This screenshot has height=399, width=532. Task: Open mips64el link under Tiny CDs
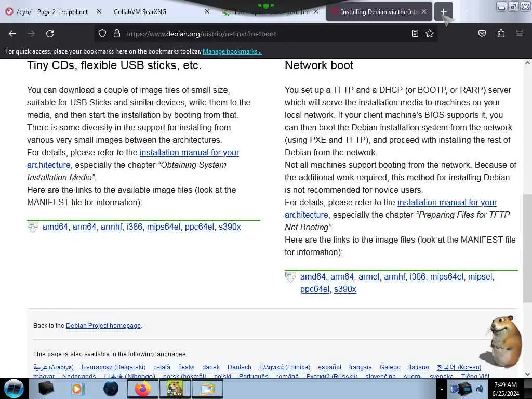(x=164, y=227)
